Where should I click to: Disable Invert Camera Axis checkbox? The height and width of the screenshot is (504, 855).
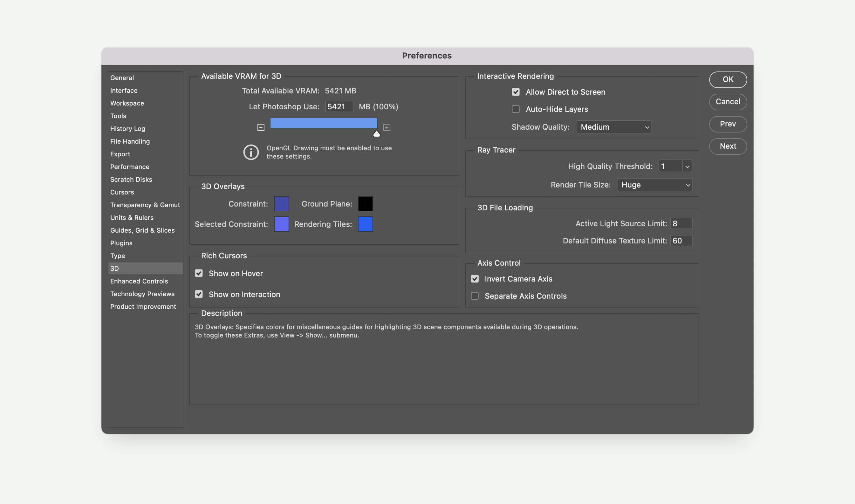point(475,279)
